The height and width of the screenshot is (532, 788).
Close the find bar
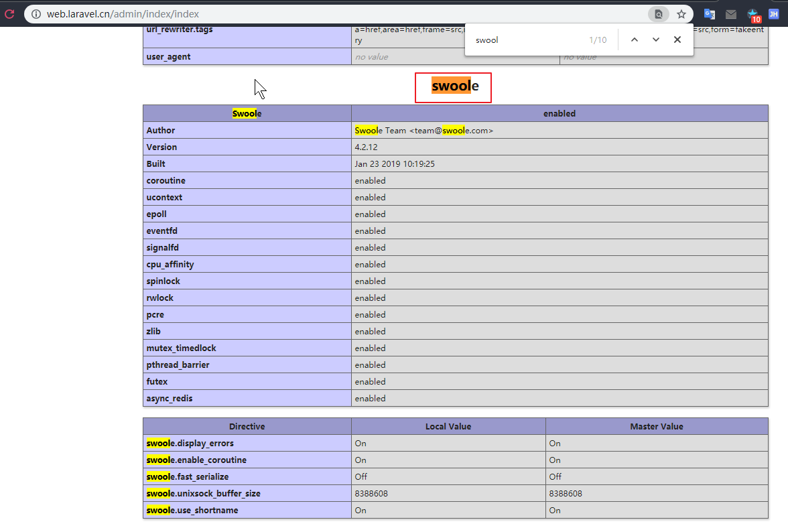point(677,40)
